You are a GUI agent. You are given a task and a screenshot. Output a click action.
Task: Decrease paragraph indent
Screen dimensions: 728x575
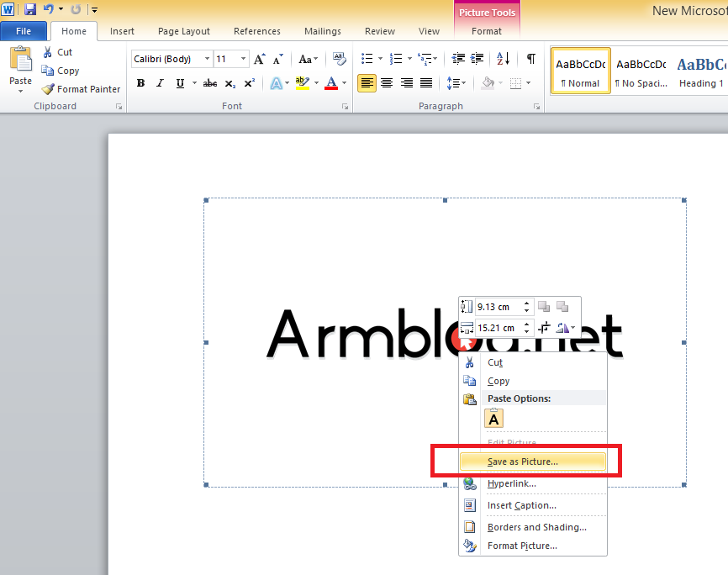point(458,59)
